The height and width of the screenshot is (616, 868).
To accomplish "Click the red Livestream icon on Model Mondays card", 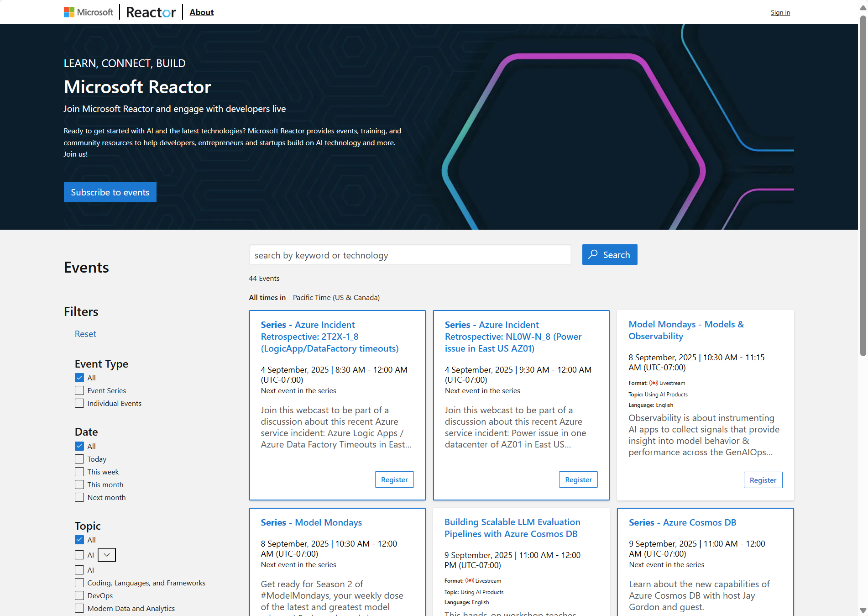I will [654, 383].
